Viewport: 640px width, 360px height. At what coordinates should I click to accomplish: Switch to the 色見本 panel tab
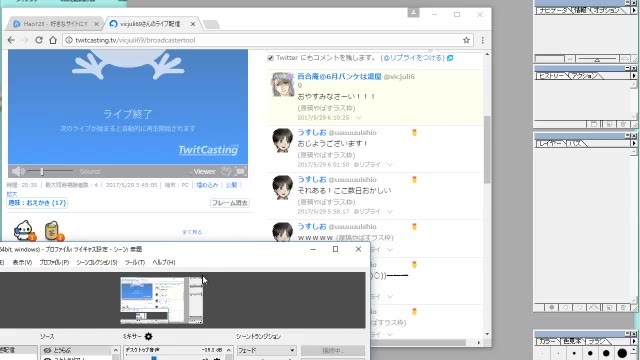tap(572, 341)
